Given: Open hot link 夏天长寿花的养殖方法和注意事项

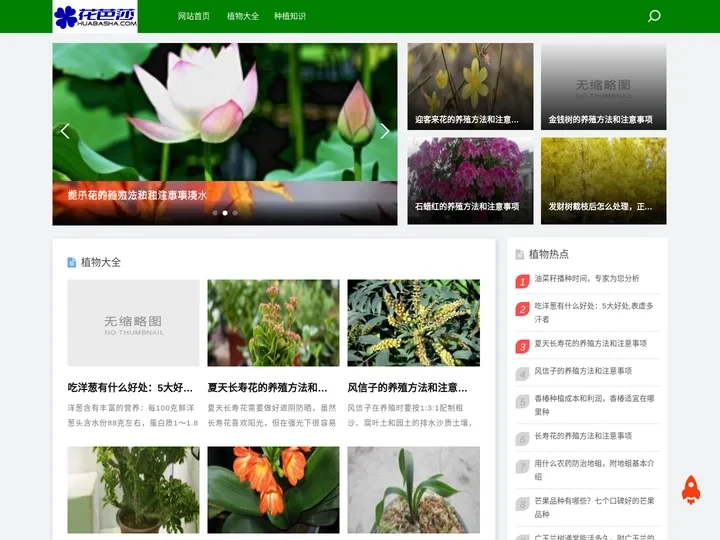Looking at the screenshot, I should [x=591, y=343].
